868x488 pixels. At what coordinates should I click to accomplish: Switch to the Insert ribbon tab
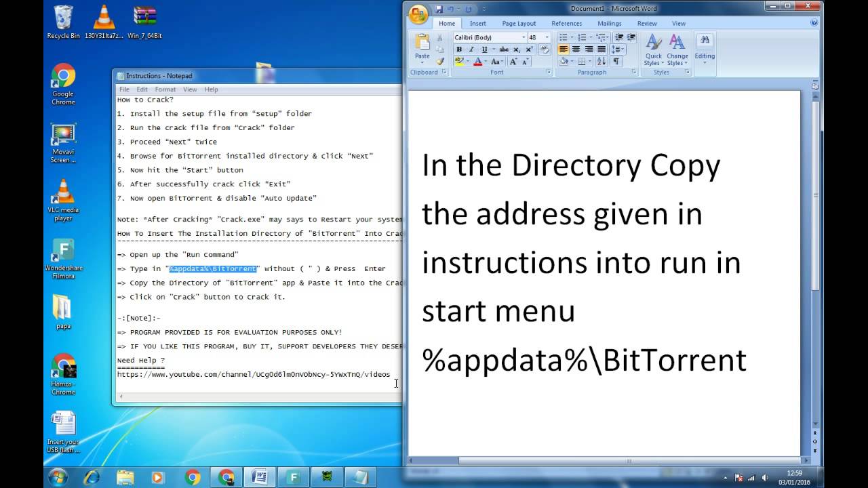point(478,24)
